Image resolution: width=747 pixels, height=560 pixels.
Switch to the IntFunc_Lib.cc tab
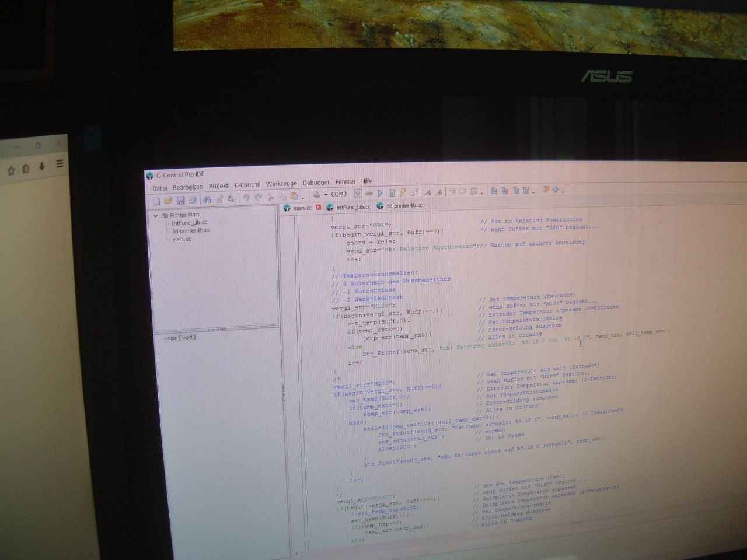[352, 207]
